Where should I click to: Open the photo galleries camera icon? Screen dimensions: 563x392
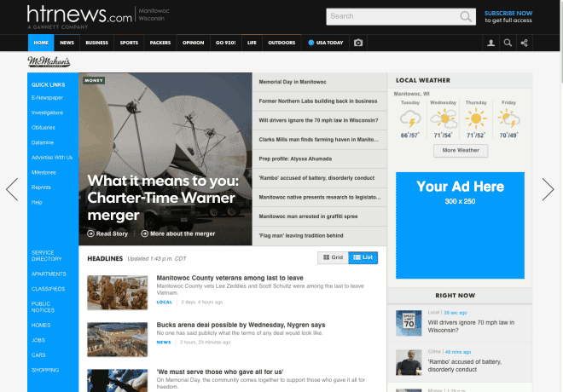[358, 43]
